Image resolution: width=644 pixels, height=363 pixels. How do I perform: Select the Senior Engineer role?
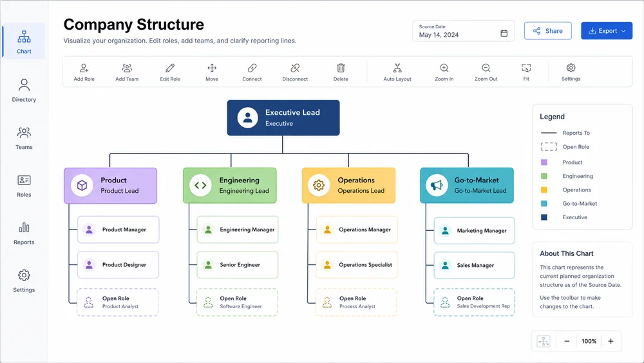click(x=238, y=265)
